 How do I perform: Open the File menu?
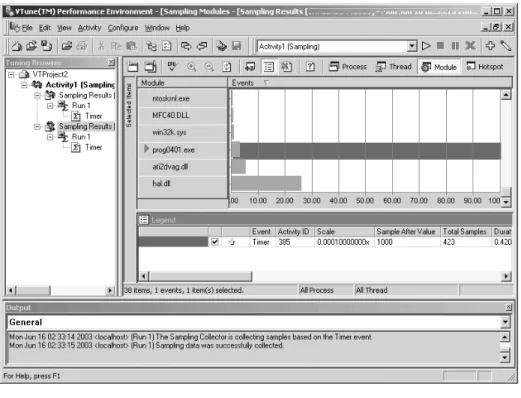[27, 28]
